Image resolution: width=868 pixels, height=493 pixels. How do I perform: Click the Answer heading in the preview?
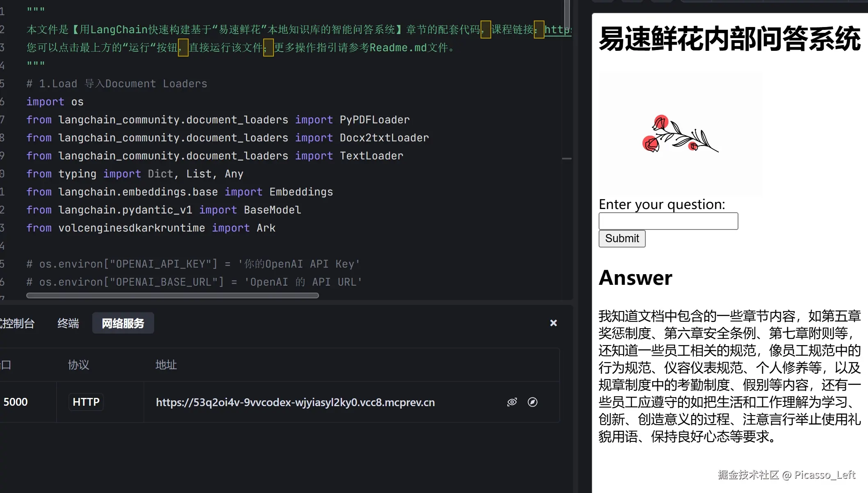(635, 278)
